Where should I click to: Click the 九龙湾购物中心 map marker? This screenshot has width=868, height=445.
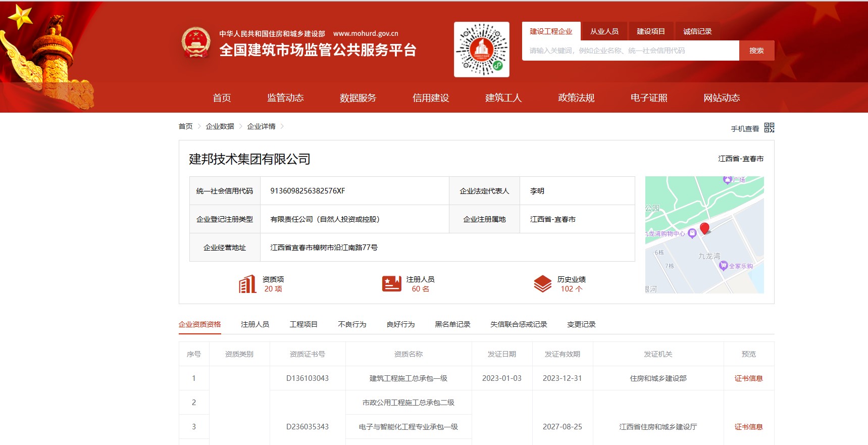[692, 233]
